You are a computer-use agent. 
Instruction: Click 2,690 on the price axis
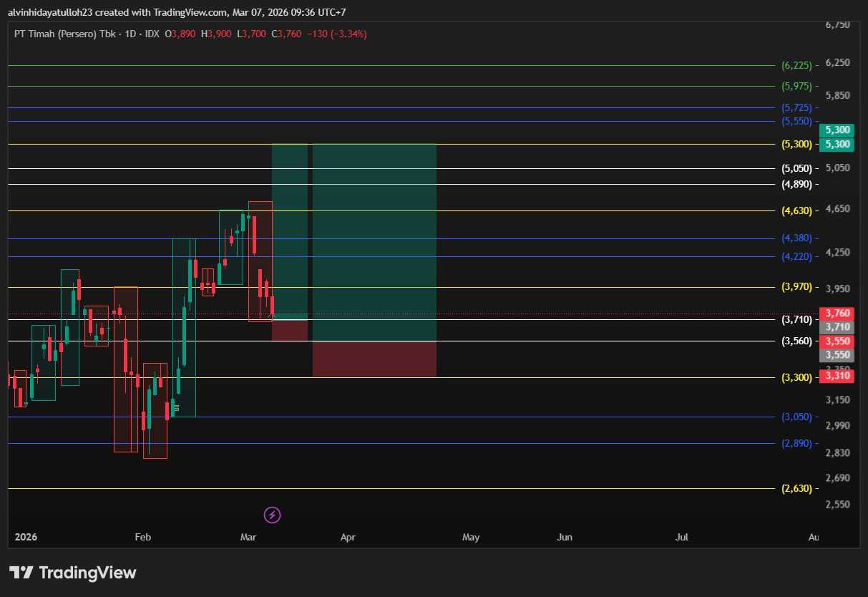[x=837, y=477]
